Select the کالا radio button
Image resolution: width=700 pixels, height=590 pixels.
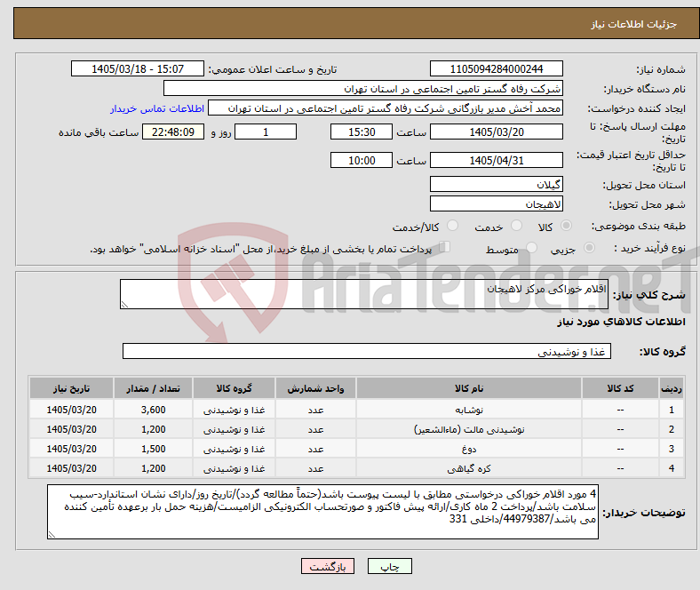566,226
